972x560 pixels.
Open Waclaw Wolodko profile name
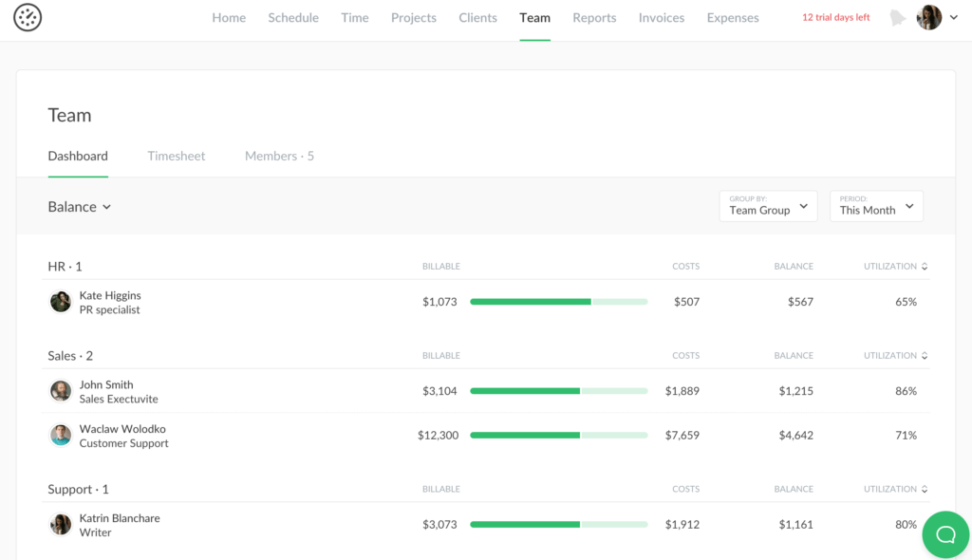122,428
